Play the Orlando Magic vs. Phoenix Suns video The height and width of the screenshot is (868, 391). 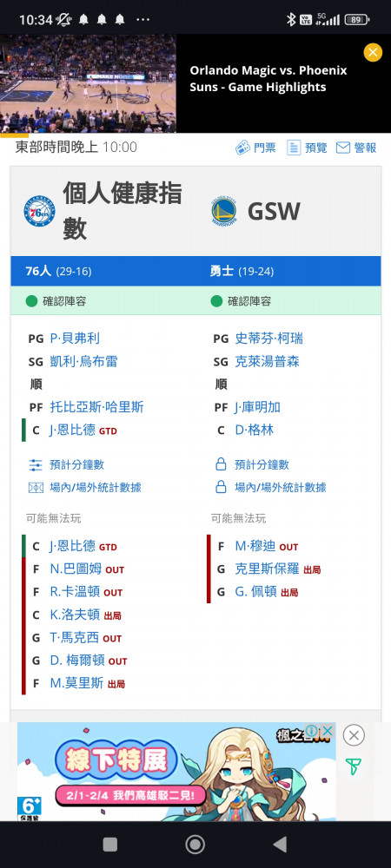(88, 83)
